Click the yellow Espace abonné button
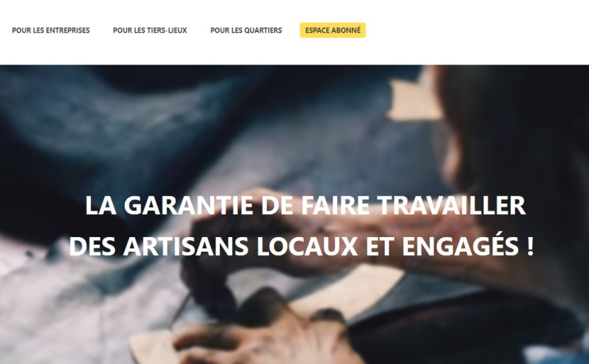The height and width of the screenshot is (364, 589). pos(333,31)
